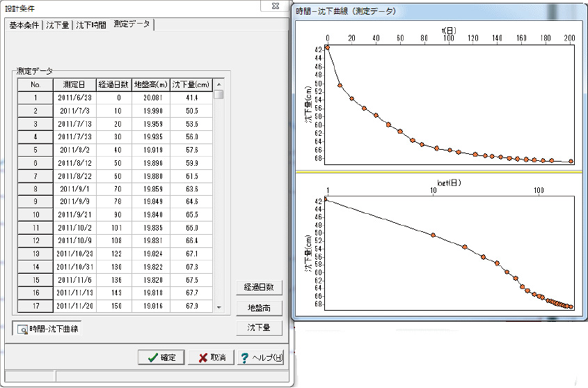This screenshot has height=388, width=588.
Task: Click the ground height cell 19.849
Action: pos(151,201)
